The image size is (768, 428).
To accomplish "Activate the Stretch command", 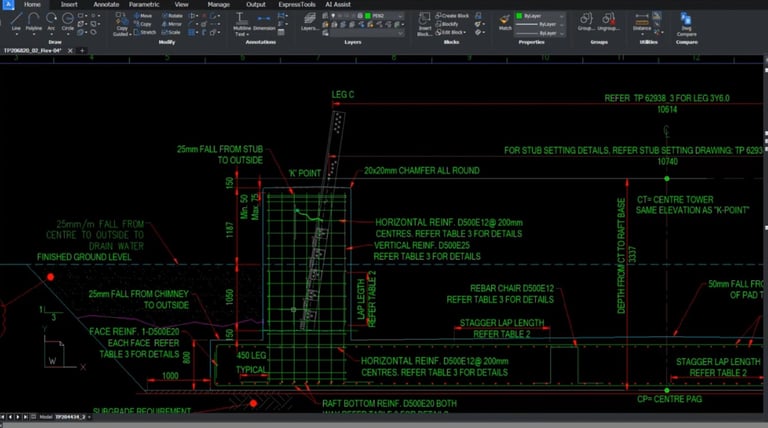I will [x=144, y=32].
